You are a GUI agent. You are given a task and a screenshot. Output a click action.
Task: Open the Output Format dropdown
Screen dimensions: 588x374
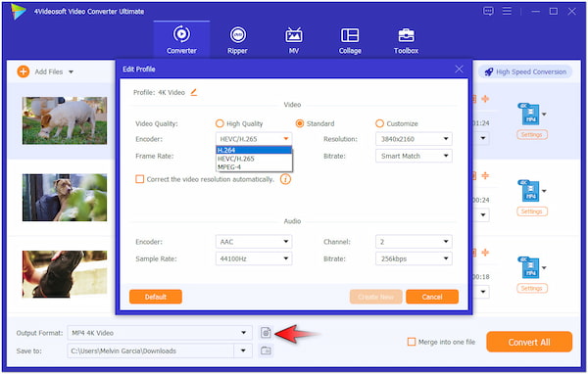(160, 333)
